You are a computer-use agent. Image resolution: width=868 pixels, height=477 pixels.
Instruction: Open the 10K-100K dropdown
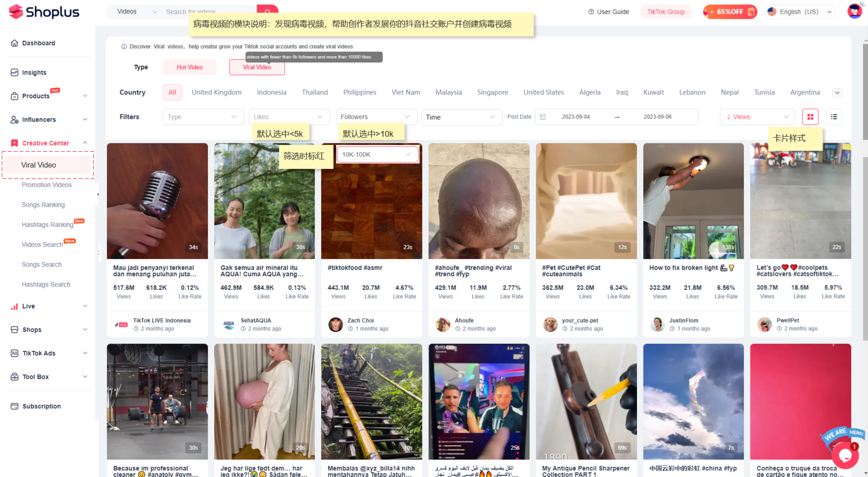tap(378, 155)
